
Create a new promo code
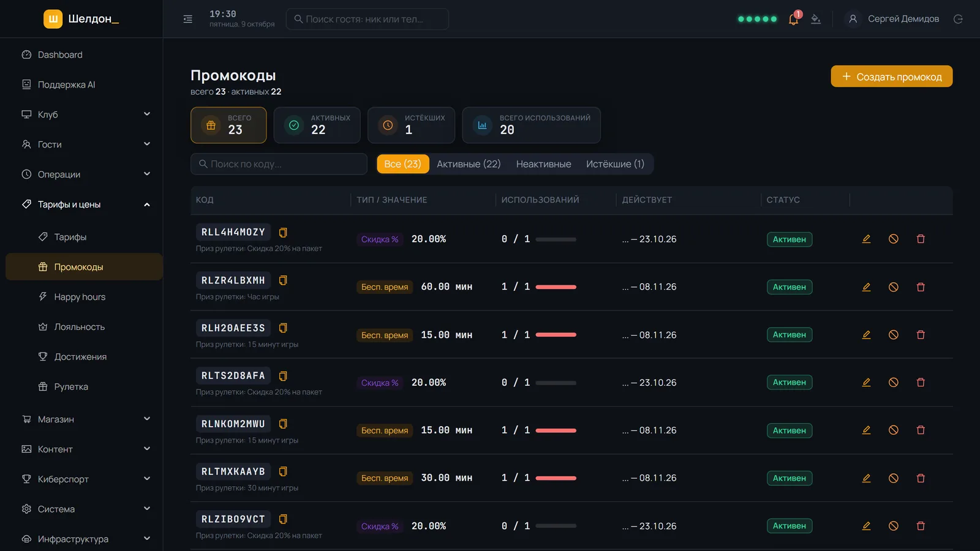click(x=892, y=77)
